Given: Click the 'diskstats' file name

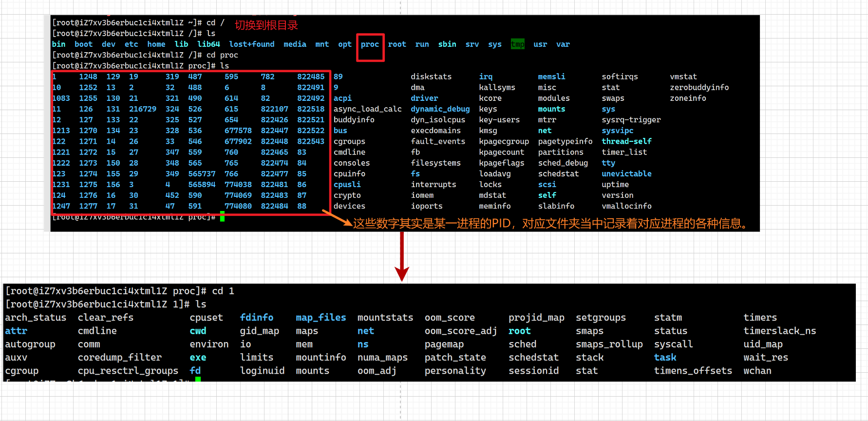Looking at the screenshot, I should (x=431, y=77).
